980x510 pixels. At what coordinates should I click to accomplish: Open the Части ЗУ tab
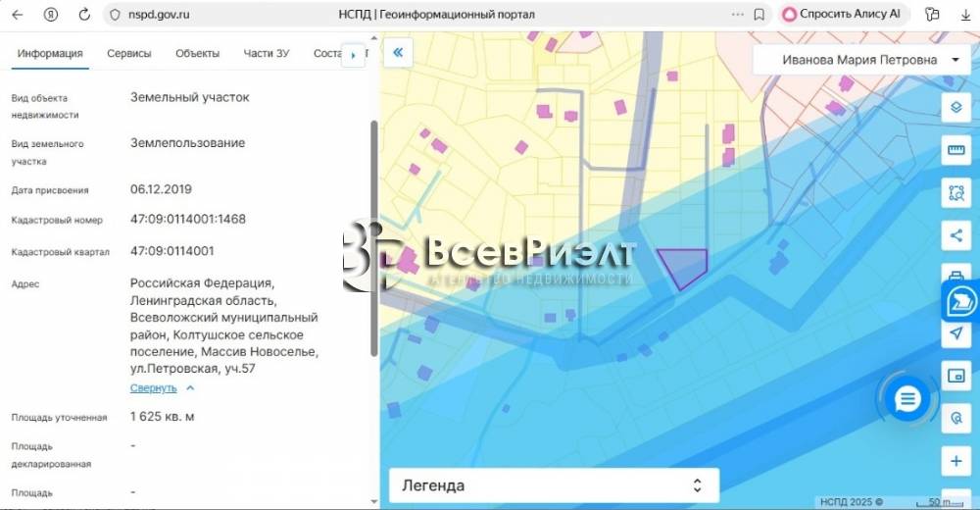pyautogui.click(x=266, y=54)
